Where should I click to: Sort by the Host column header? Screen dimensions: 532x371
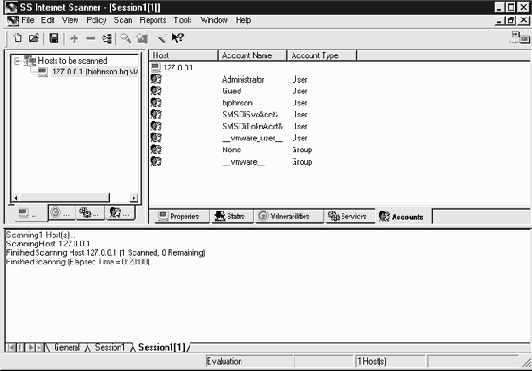[184, 55]
